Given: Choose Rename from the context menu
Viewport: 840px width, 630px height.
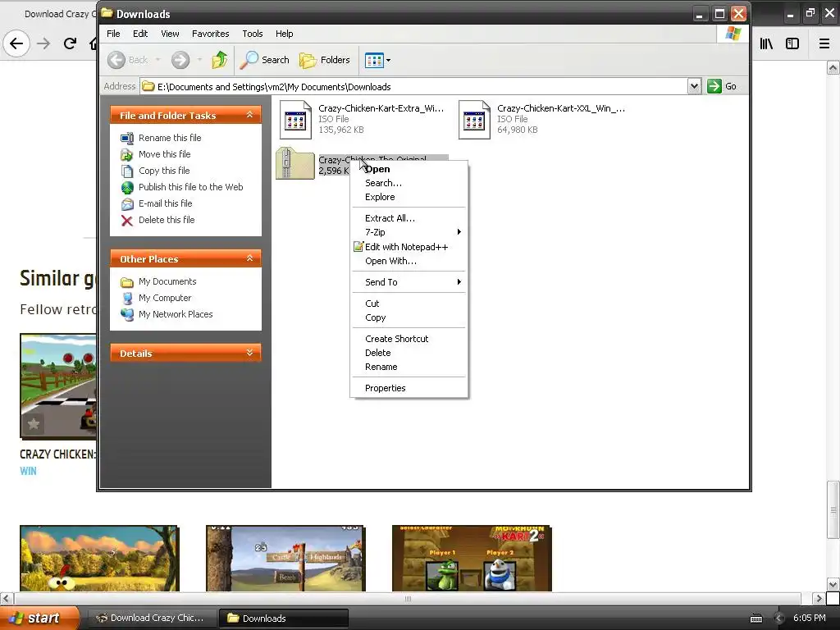Looking at the screenshot, I should [409, 367].
